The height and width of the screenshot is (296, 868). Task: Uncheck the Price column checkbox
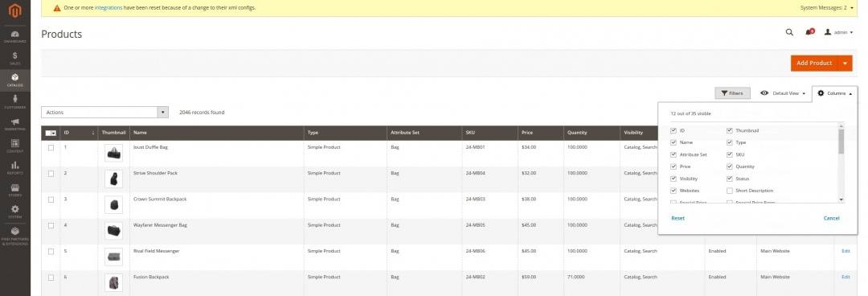click(674, 166)
